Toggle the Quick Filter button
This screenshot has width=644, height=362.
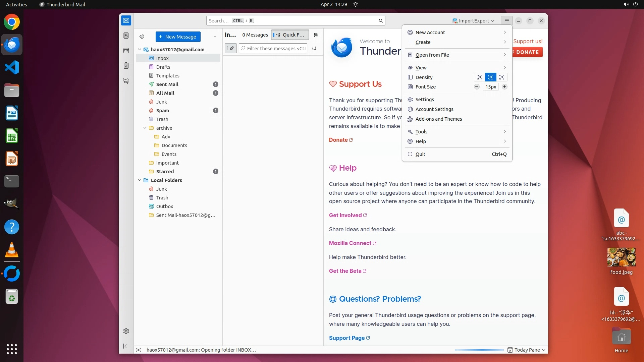tap(290, 35)
